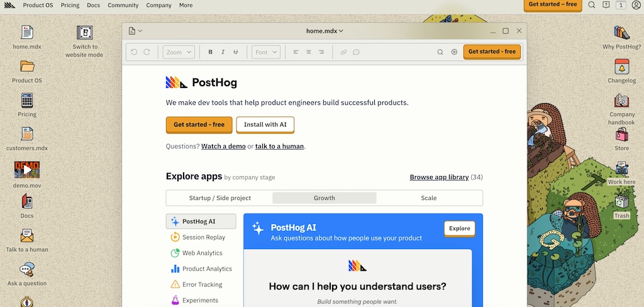The height and width of the screenshot is (307, 644).
Task: Align text center
Action: coord(308,52)
